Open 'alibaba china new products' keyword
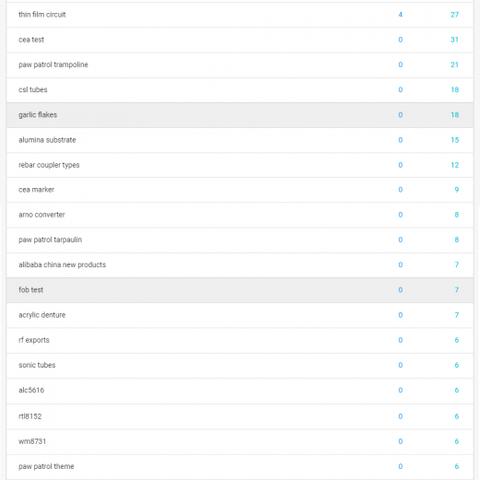480x480 pixels. tap(62, 265)
